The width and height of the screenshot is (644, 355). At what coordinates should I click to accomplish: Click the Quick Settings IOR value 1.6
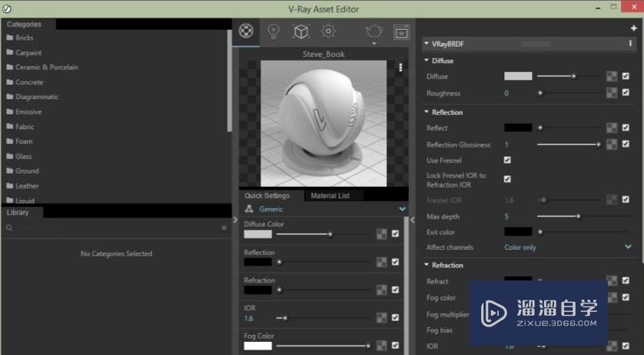(x=248, y=318)
